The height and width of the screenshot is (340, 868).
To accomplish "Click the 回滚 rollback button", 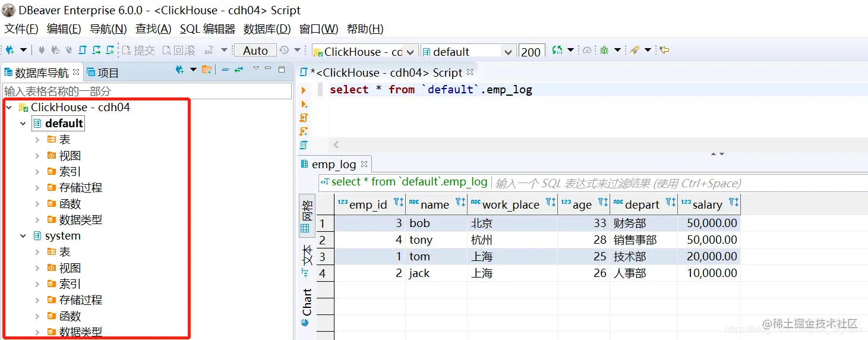I will tap(178, 51).
